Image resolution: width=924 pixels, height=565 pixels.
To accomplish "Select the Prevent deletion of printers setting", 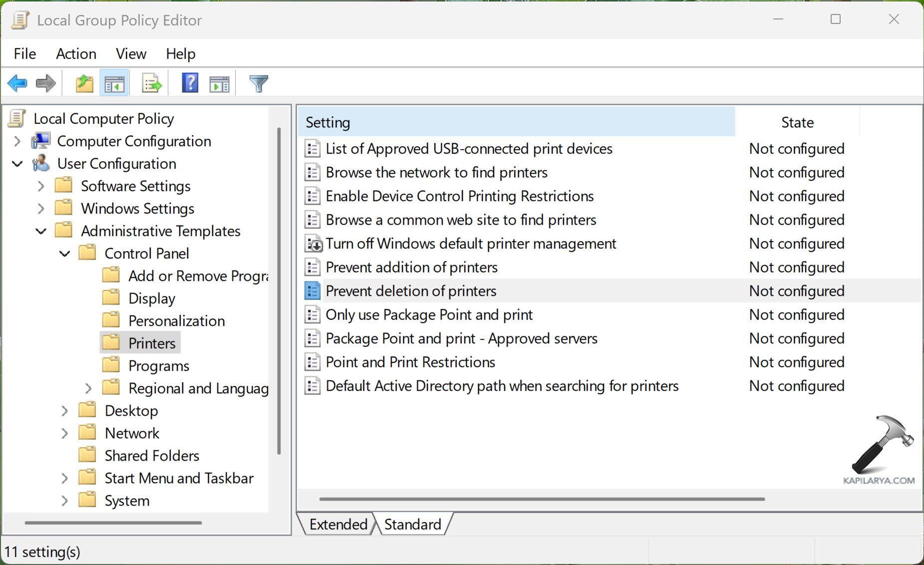I will click(x=411, y=290).
